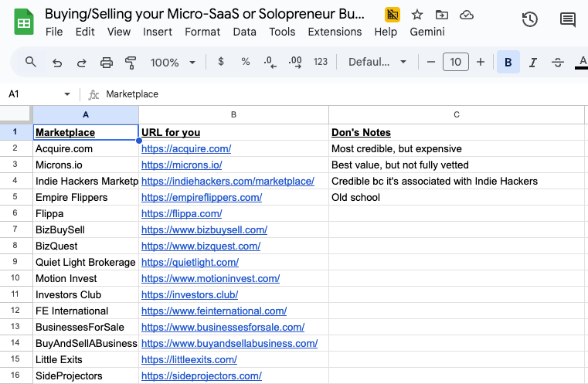Open the text color picker
588x384 pixels.
click(582, 63)
